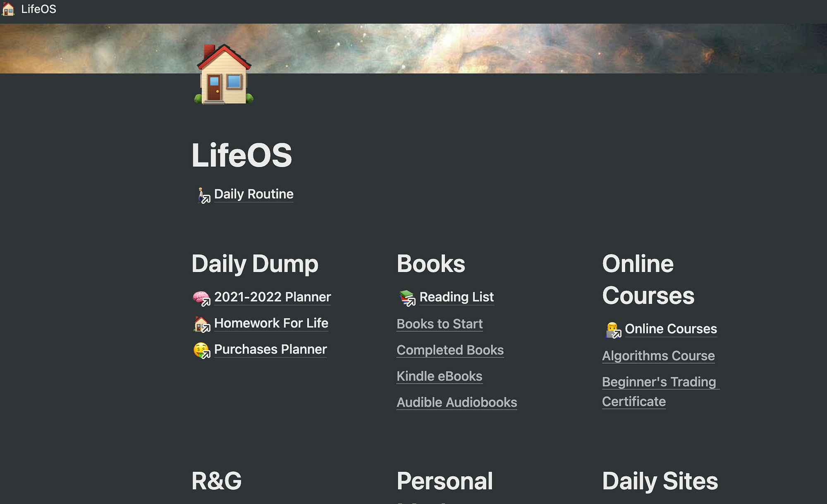Open the Audible Audiobooks link

(457, 402)
